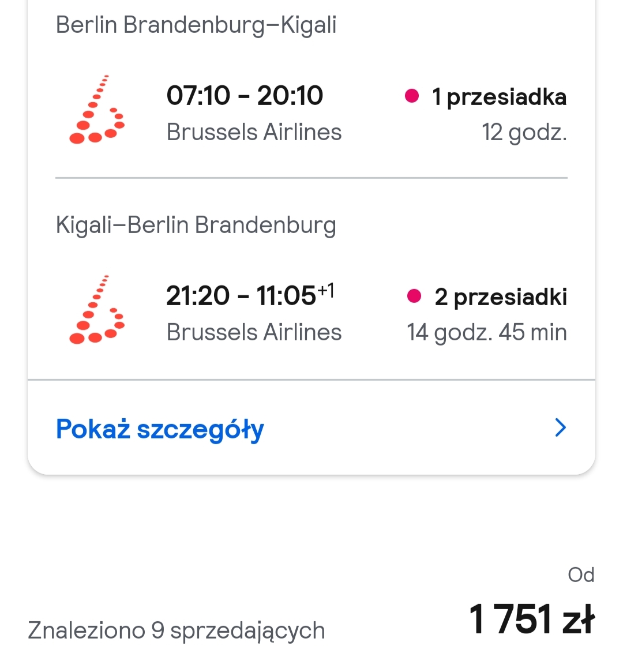Select the 07:10 - 20:10 departure time
The height and width of the screenshot is (672, 623).
coord(245,95)
